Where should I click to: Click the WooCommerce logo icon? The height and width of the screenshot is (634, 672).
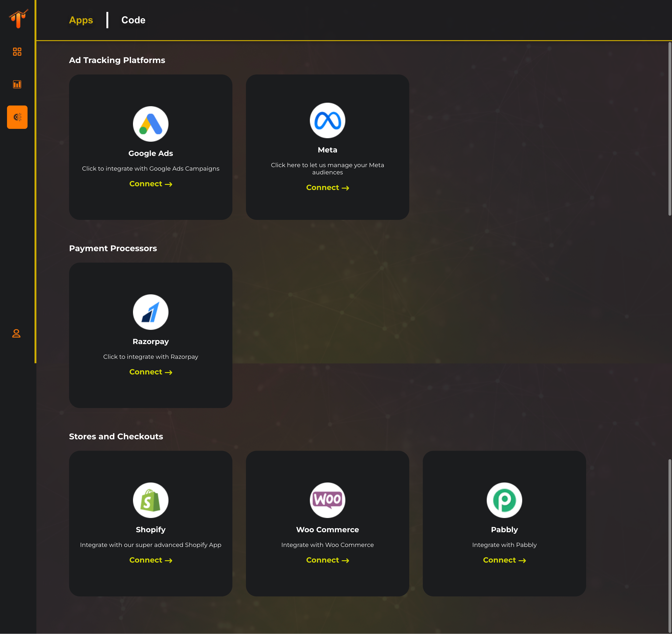click(x=327, y=500)
